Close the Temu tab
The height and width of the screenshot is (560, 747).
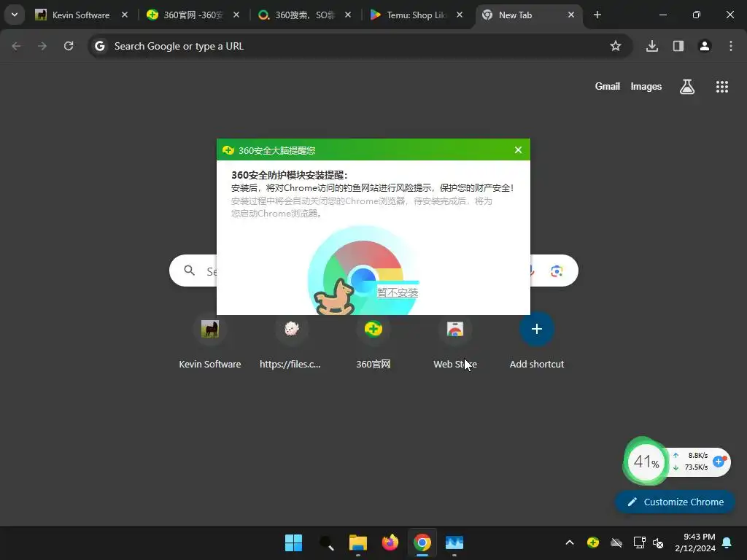(x=460, y=15)
